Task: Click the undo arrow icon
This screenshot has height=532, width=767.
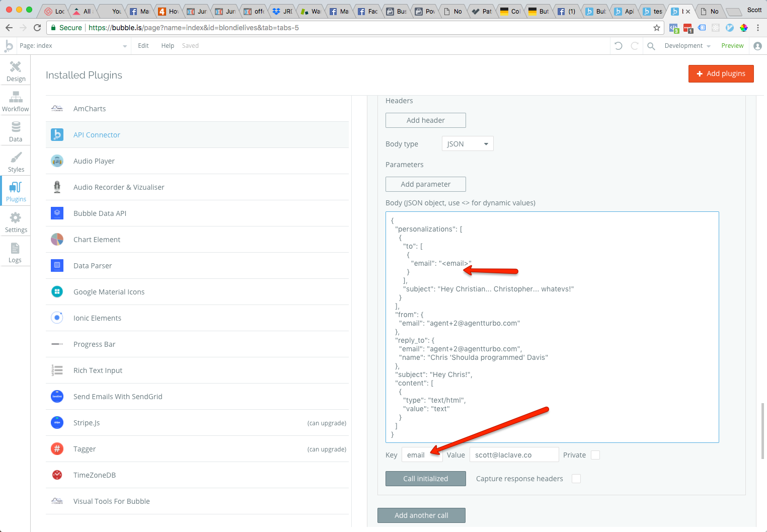Action: click(619, 46)
